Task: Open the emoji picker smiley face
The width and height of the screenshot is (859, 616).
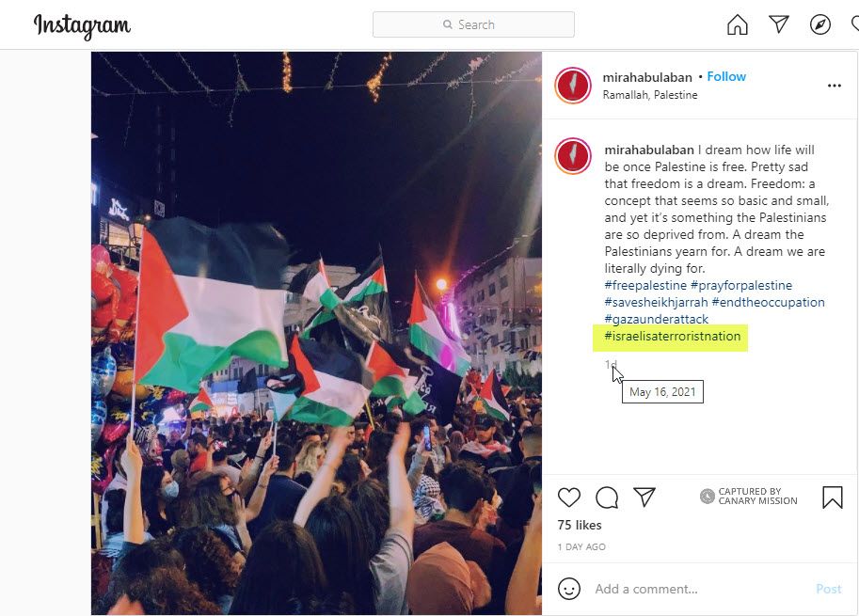Action: (x=568, y=589)
